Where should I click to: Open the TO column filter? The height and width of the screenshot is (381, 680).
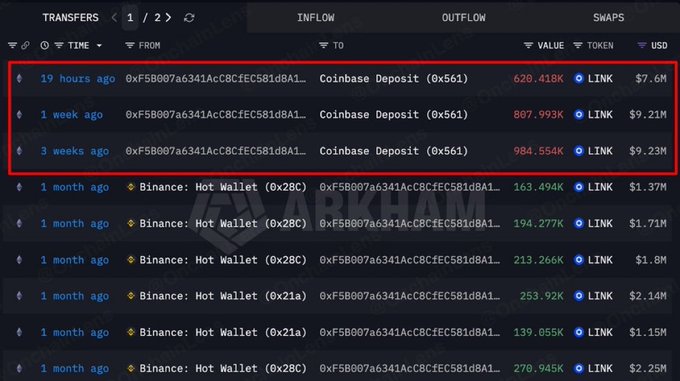click(323, 45)
